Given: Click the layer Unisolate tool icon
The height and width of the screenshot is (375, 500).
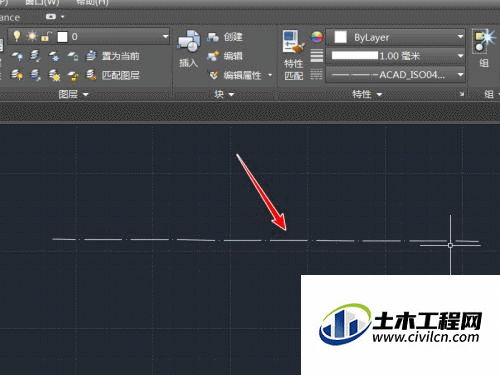Looking at the screenshot, I should 35,75.
